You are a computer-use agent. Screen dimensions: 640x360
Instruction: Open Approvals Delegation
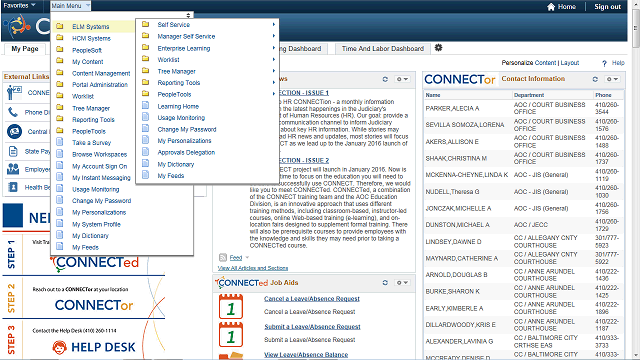pyautogui.click(x=186, y=153)
